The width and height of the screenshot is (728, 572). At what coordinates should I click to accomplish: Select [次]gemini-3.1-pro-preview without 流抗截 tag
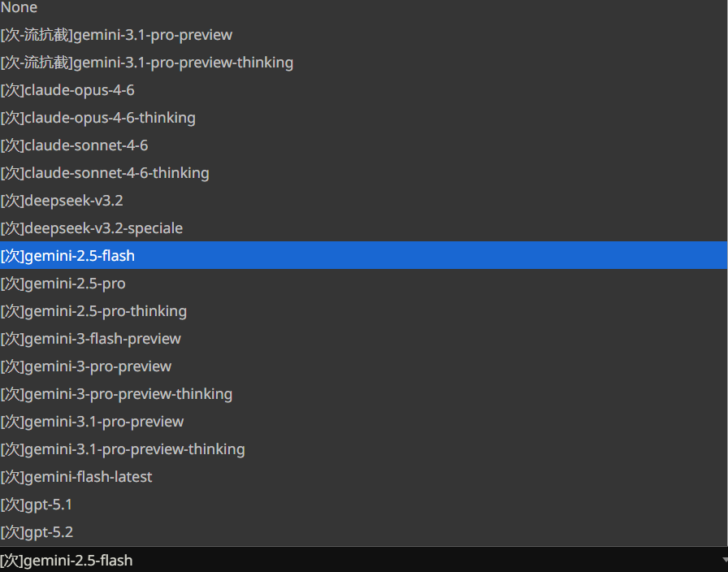tap(92, 422)
